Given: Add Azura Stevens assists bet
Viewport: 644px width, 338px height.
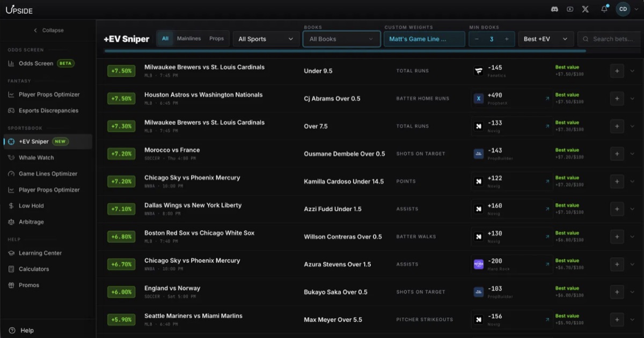Looking at the screenshot, I should click(617, 264).
